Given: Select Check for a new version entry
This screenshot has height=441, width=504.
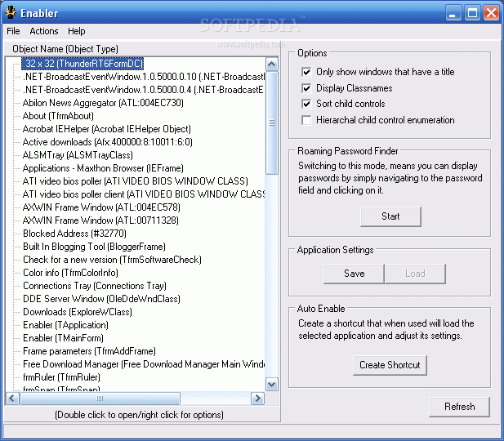Looking at the screenshot, I should coord(112,260).
